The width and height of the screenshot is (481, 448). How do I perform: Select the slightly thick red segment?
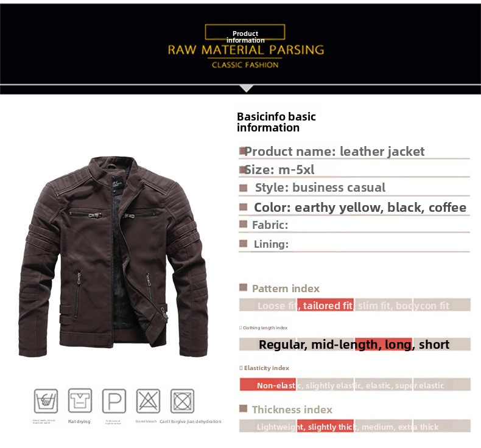(x=325, y=426)
